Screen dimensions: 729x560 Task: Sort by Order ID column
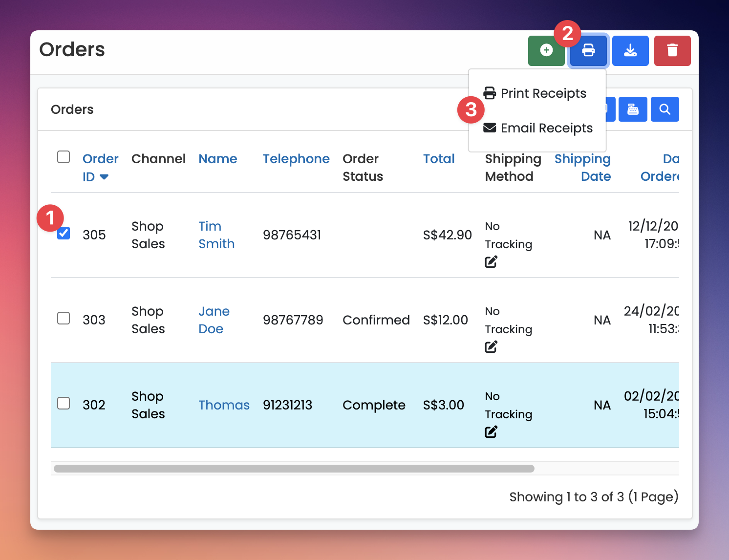pos(100,168)
